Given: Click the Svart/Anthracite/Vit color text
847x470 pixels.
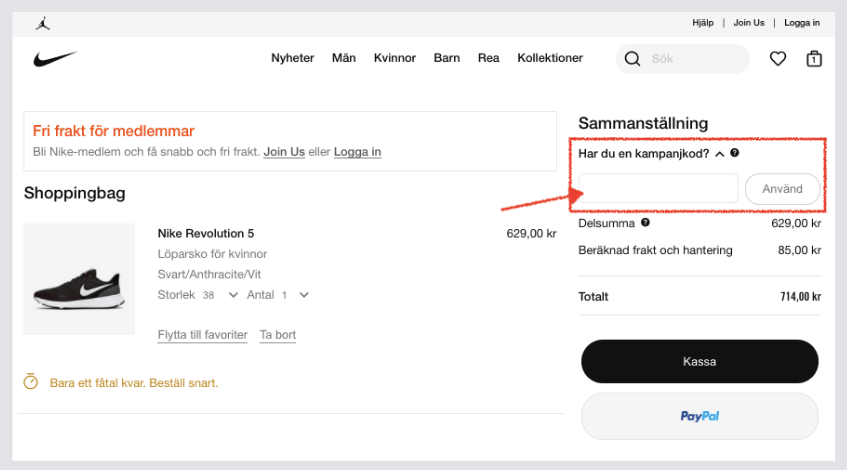Looking at the screenshot, I should point(209,274).
